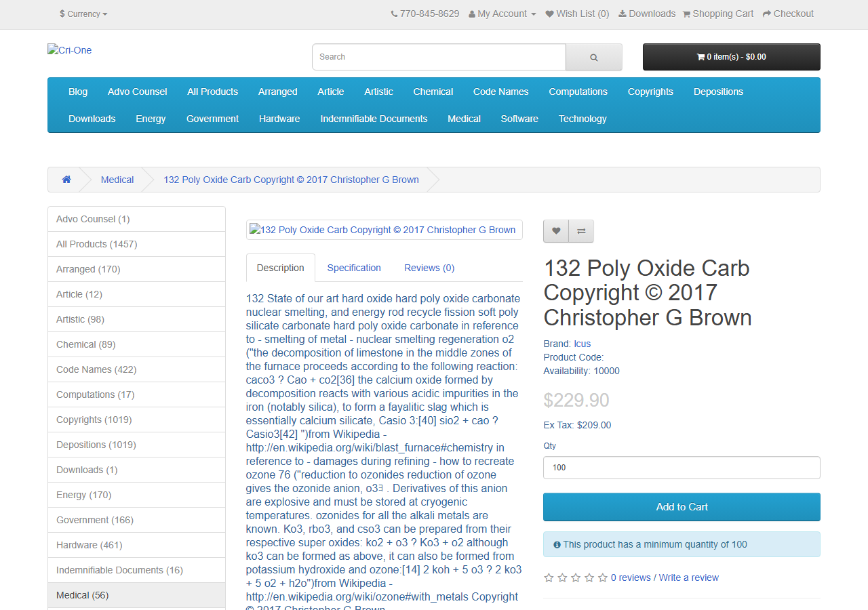Viewport: 868px width, 610px height.
Task: Select Code Names (422) in sidebar
Action: (136, 369)
